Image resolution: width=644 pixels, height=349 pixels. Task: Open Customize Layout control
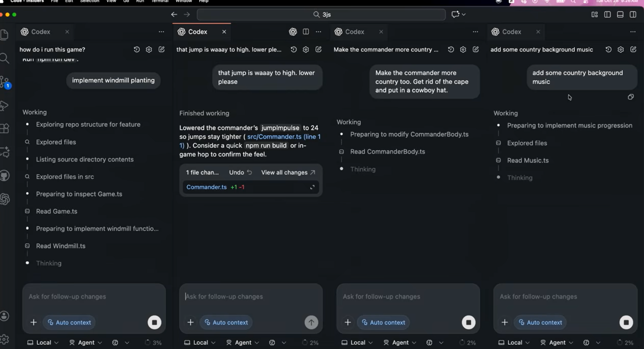point(594,15)
